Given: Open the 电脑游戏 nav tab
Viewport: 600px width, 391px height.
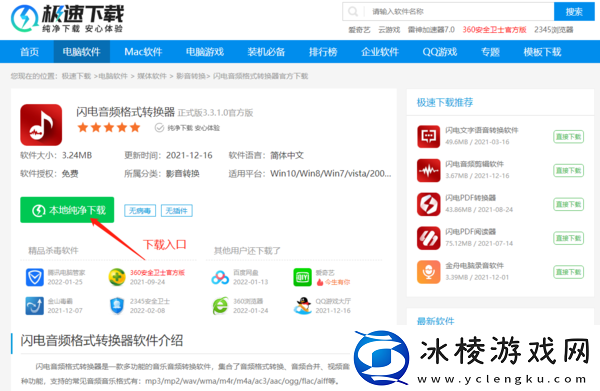Looking at the screenshot, I should pyautogui.click(x=205, y=52).
